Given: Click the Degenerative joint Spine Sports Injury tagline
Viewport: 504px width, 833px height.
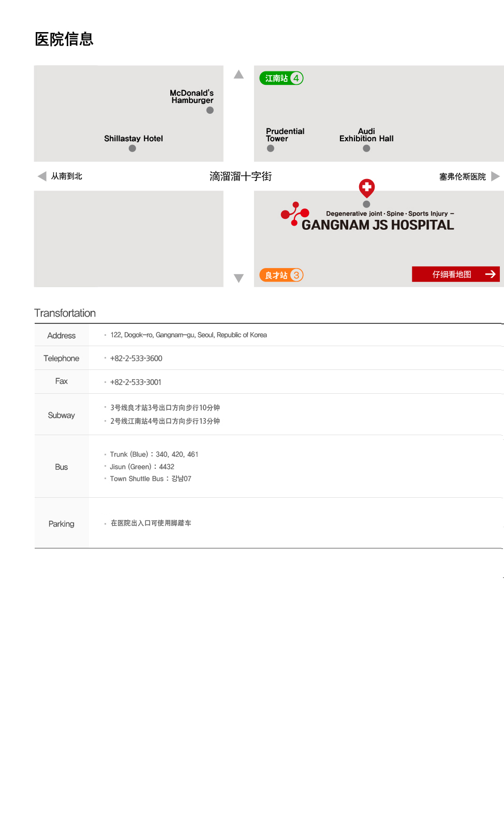Looking at the screenshot, I should click(x=390, y=214).
